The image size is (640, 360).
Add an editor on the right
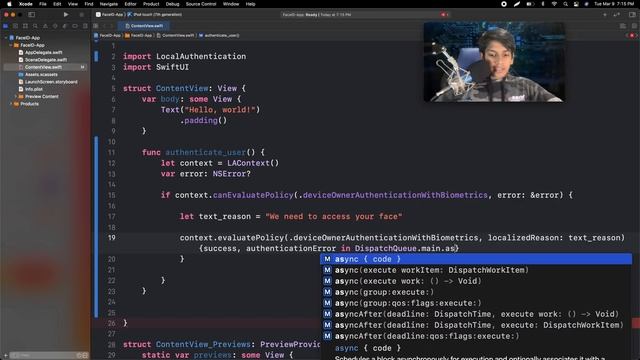[x=634, y=26]
